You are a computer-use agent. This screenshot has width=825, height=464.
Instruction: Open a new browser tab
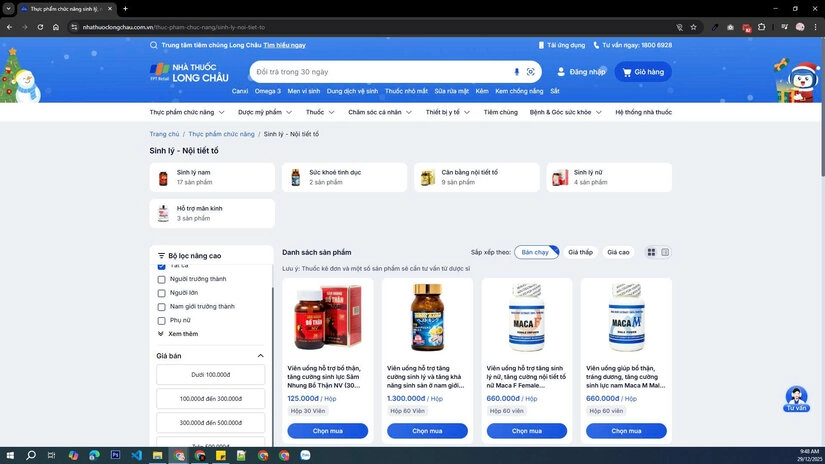tap(125, 9)
